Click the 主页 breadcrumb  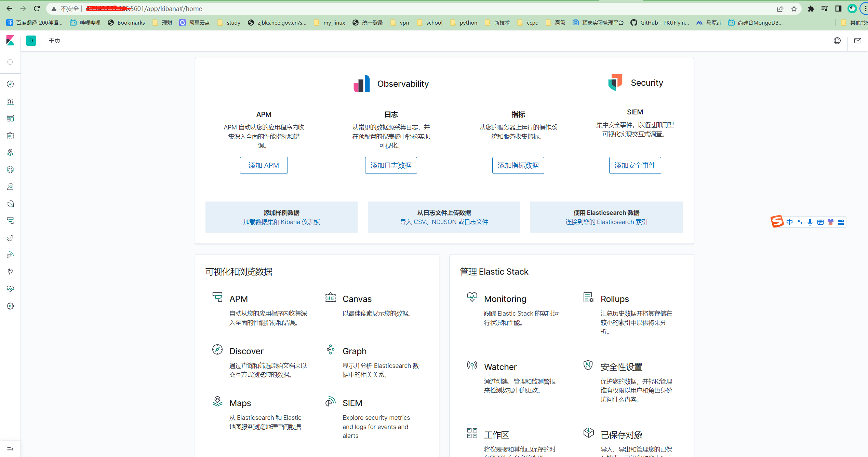pos(54,41)
